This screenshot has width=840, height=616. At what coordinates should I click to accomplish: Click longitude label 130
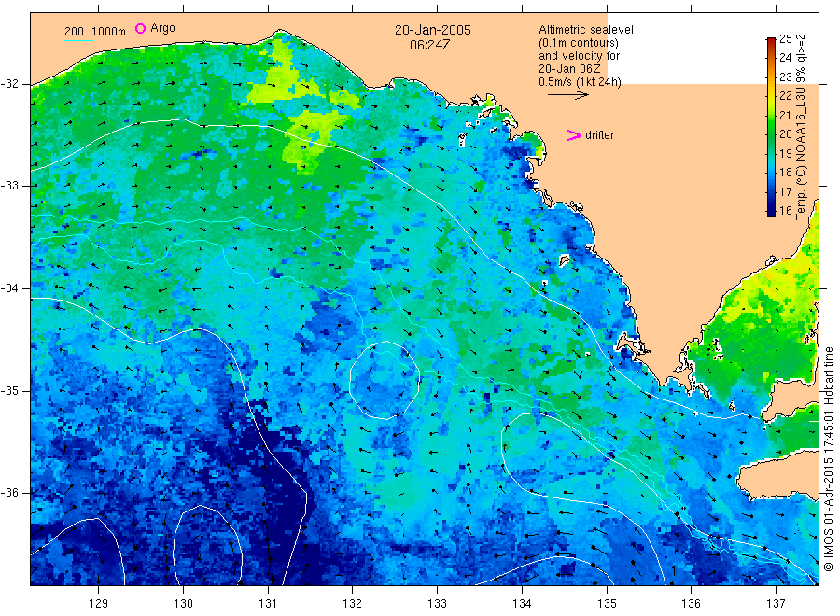183,603
